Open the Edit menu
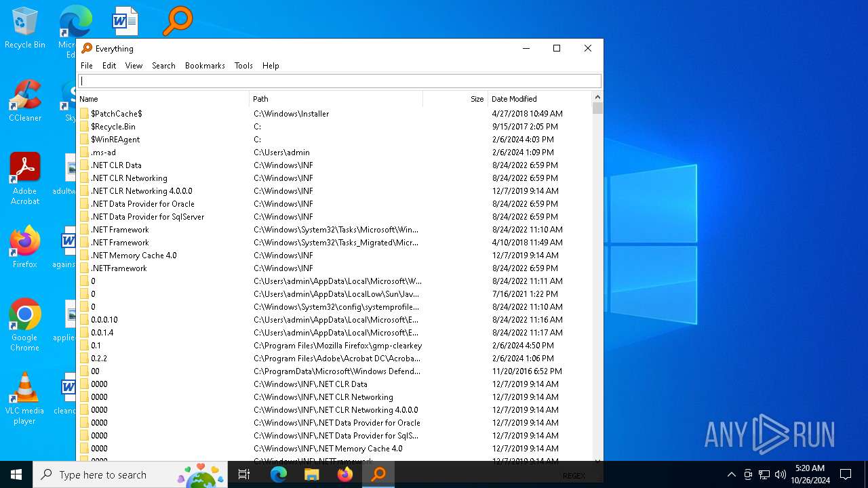 (x=109, y=66)
